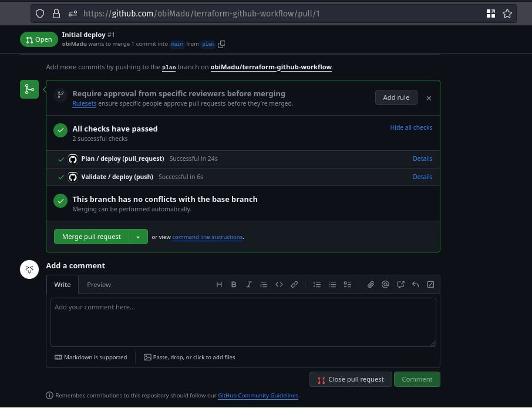Viewport: 532px width, 408px height.
Task: Open slash commands icon in editor
Action: point(430,285)
